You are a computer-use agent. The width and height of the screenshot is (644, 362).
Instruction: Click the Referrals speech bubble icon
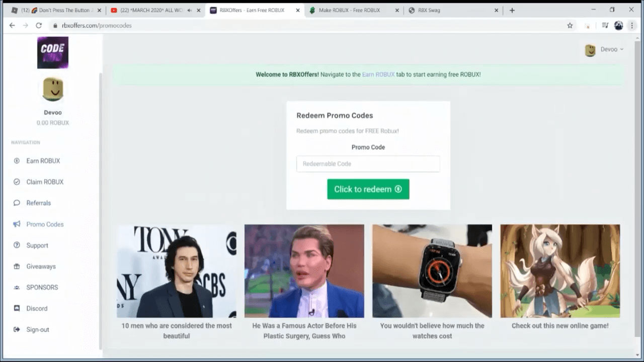[17, 203]
